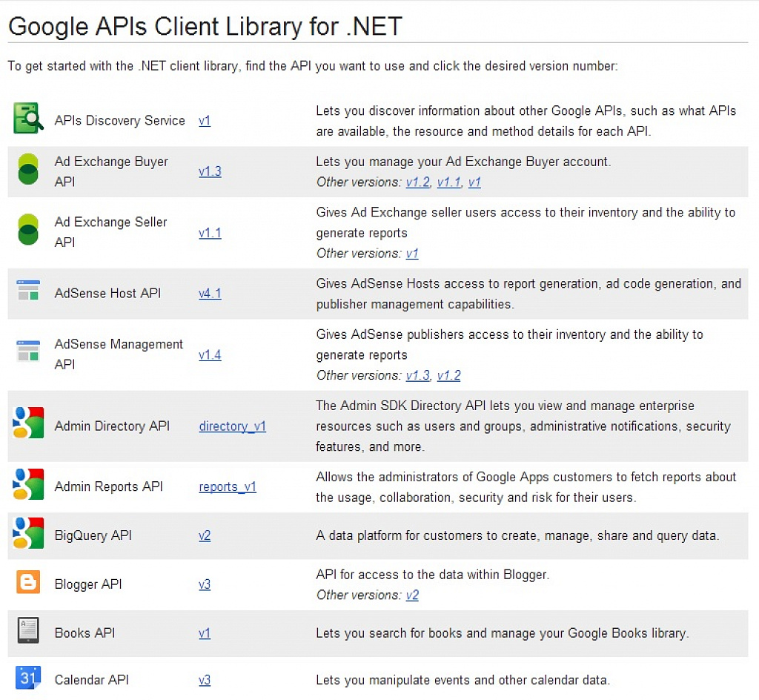This screenshot has height=700, width=759.
Task: Open v1.4 of AdSense Management API
Action: click(210, 355)
